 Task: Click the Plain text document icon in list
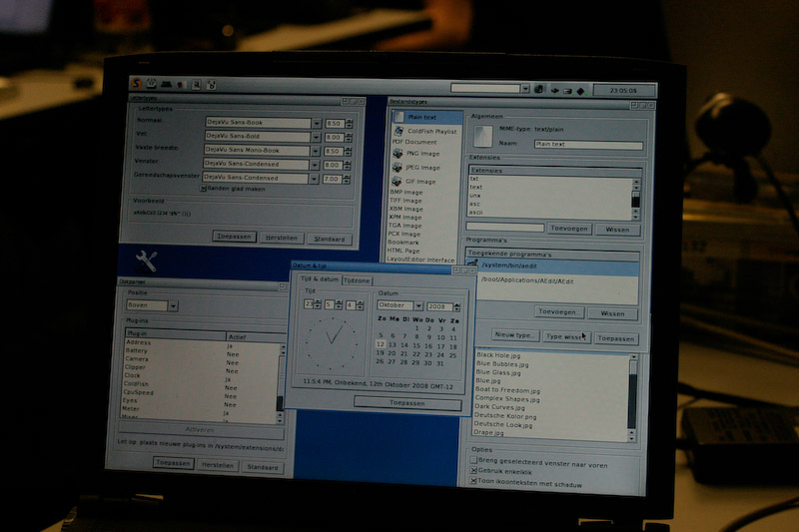(x=398, y=117)
